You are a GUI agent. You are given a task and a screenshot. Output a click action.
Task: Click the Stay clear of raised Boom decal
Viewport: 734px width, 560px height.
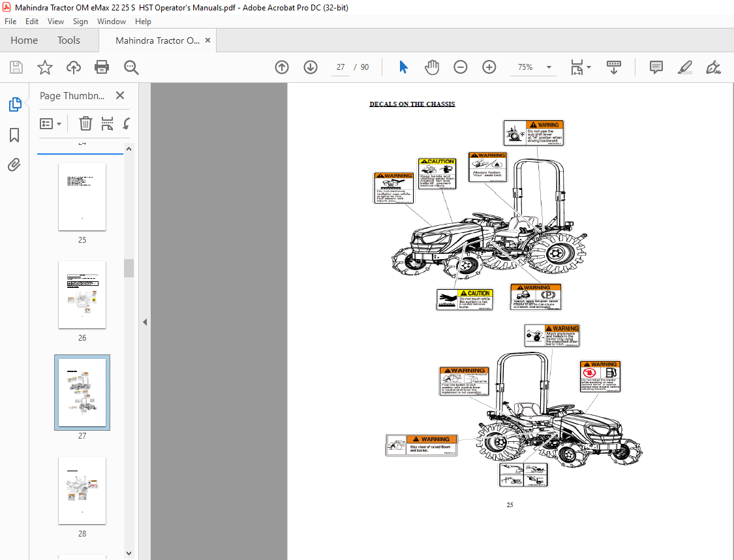tap(421, 445)
